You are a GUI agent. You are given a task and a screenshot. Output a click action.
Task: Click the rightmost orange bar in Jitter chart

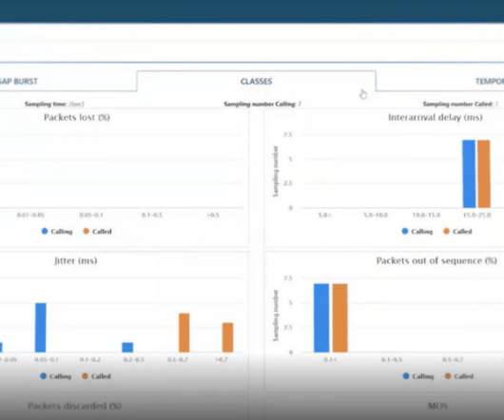point(227,337)
